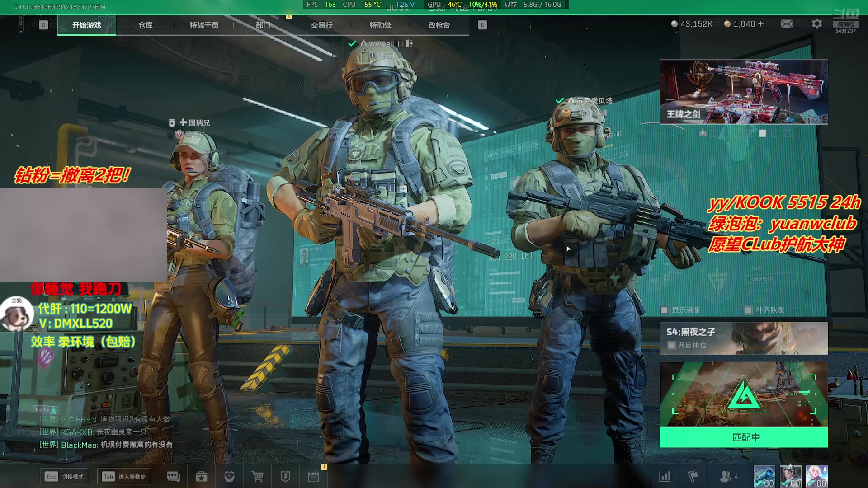Toggle the 补齐队友 checkbox
The image size is (868, 488).
[x=748, y=310]
